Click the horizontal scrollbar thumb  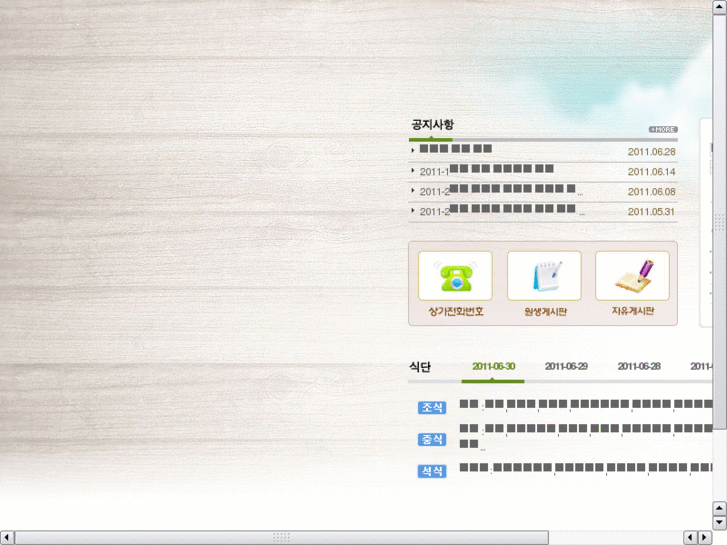281,538
